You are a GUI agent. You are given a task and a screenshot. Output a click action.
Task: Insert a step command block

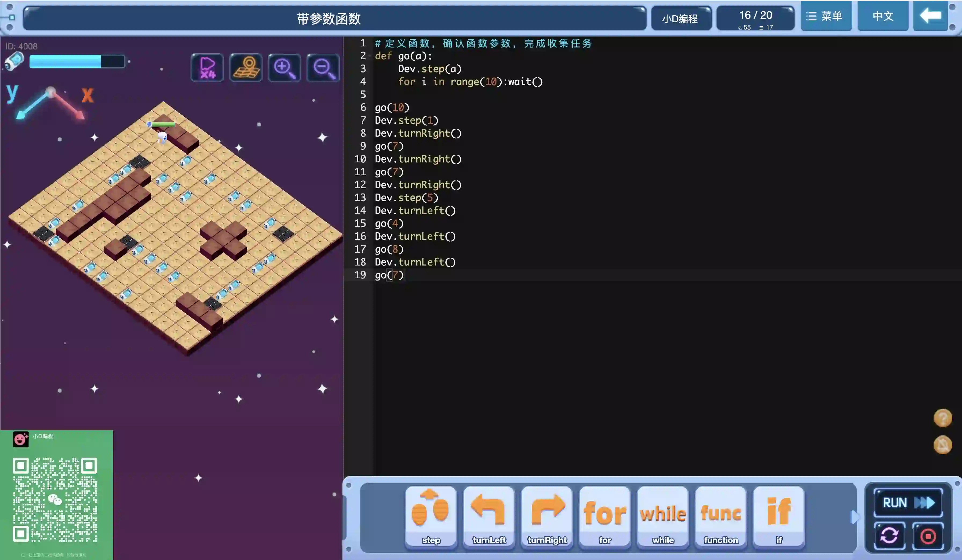(x=431, y=516)
